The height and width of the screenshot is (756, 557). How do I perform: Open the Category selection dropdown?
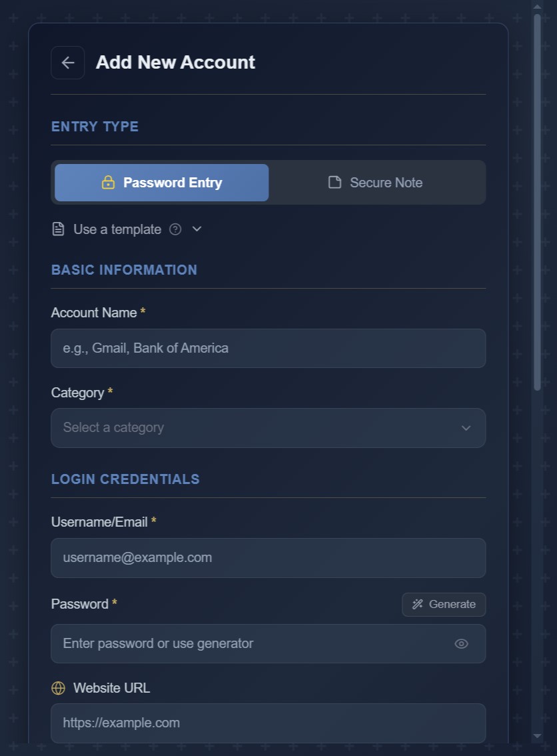click(268, 428)
